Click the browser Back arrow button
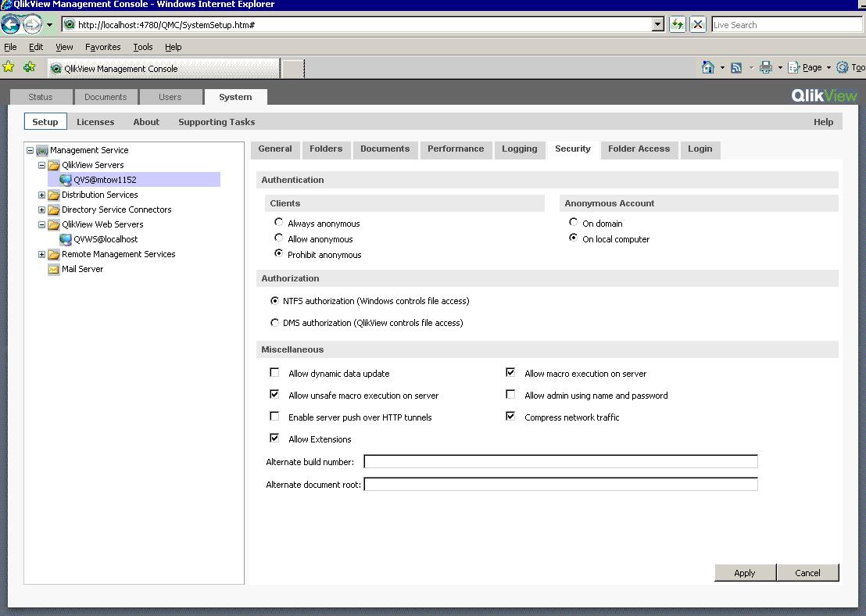The image size is (866, 616). (x=10, y=24)
